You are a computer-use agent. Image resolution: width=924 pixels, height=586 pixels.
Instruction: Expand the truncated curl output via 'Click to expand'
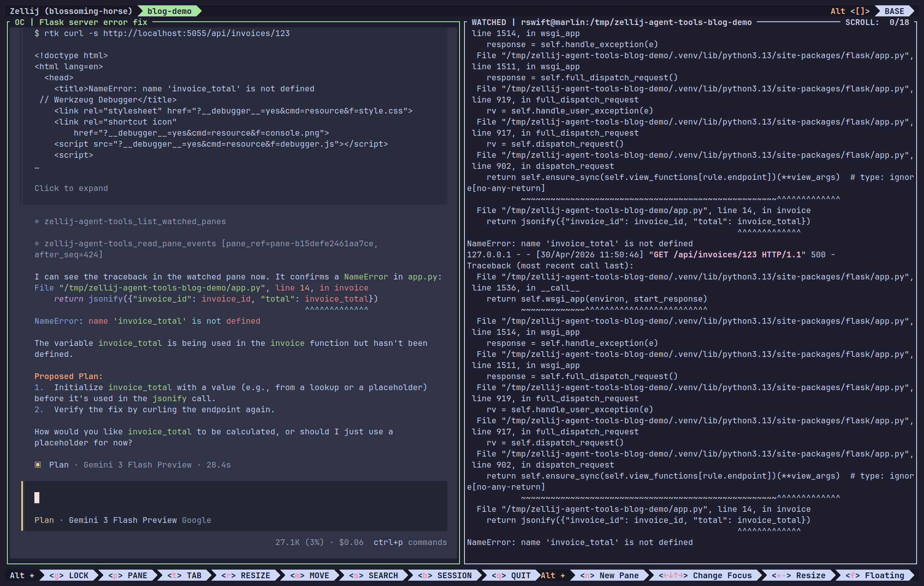[71, 188]
